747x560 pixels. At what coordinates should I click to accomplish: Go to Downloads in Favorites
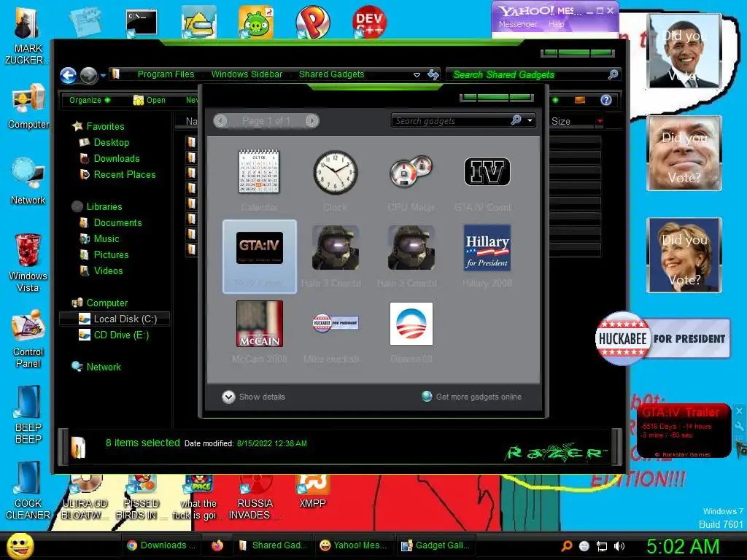[x=109, y=158]
